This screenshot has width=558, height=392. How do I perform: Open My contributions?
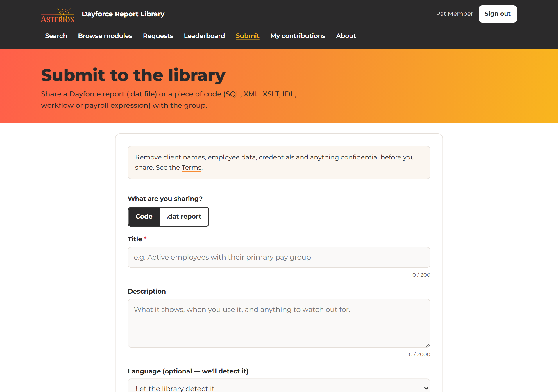(298, 36)
